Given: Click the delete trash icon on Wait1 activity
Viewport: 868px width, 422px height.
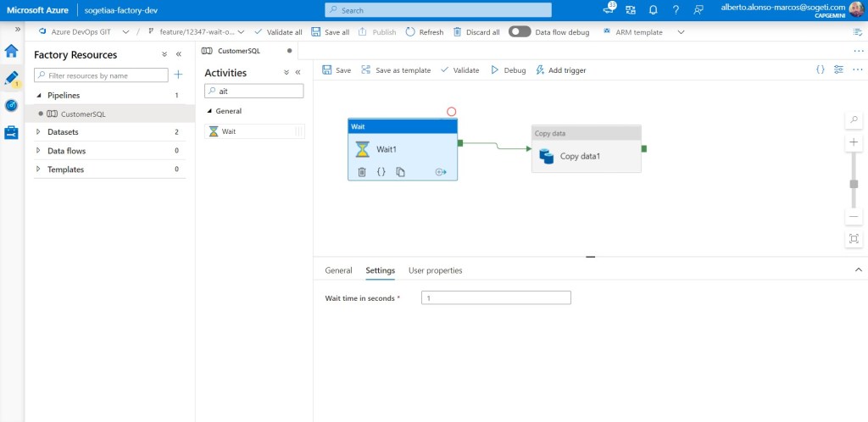Looking at the screenshot, I should tap(362, 172).
